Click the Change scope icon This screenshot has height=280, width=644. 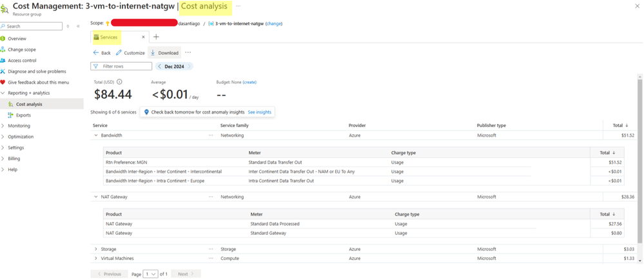pos(3,50)
